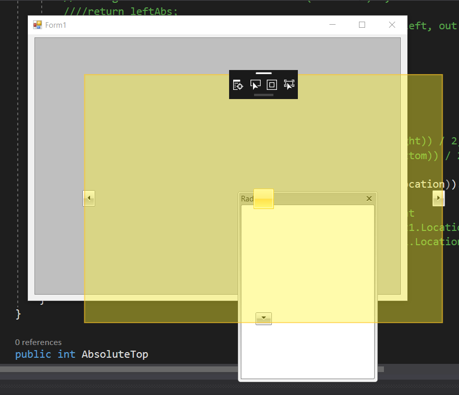Click the left dock guide arrow
459x395 pixels.
[89, 198]
